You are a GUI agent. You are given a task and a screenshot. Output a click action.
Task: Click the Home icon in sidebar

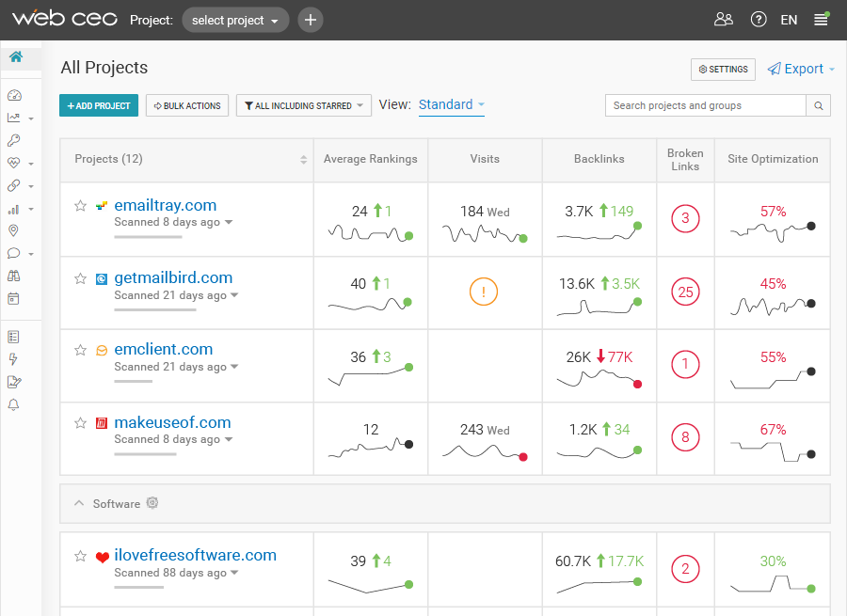click(x=16, y=57)
